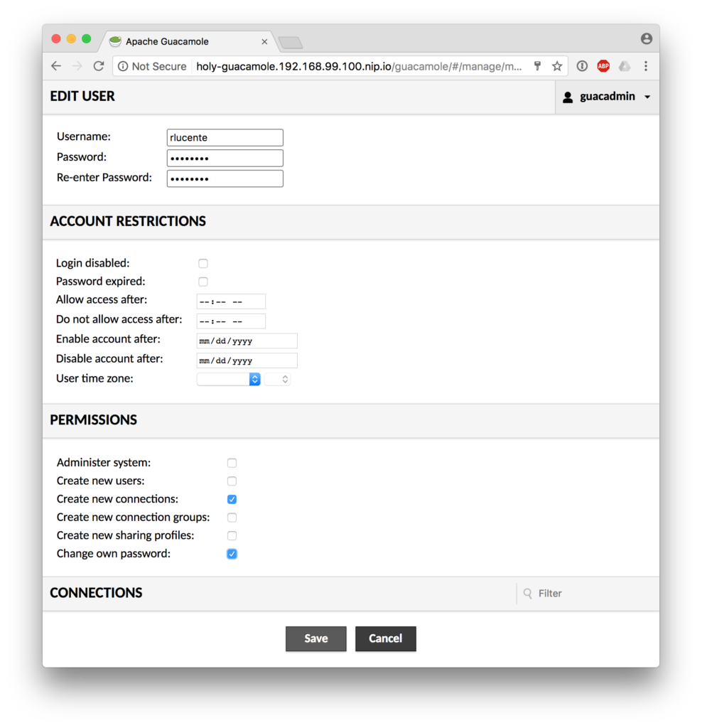Click the browser forward arrow
This screenshot has height=728, width=702.
77,66
